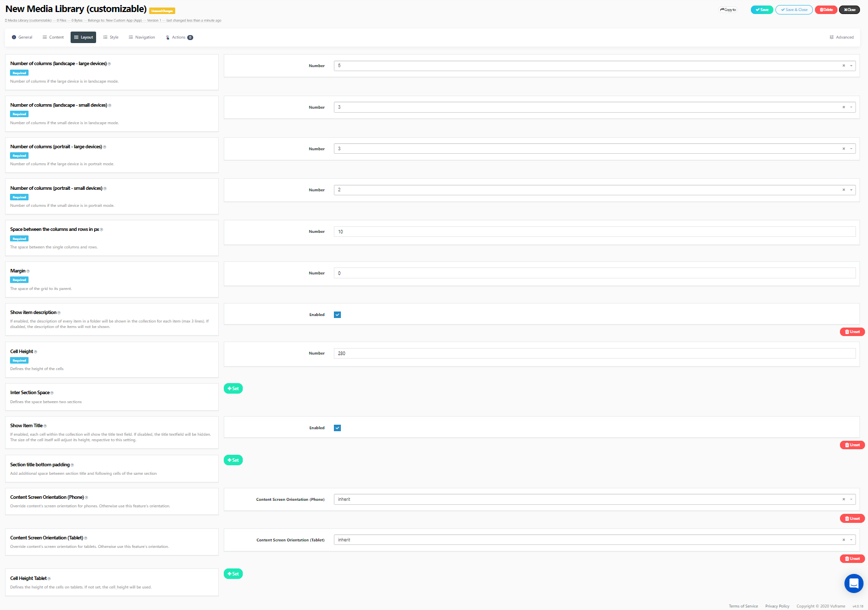Set the Cell Height Tablet value
This screenshot has height=610, width=868.
coord(233,574)
